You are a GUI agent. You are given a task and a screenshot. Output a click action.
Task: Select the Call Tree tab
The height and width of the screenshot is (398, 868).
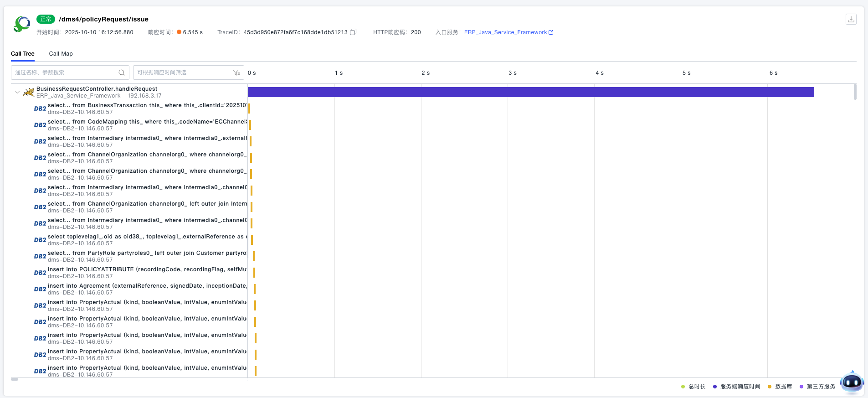(23, 54)
